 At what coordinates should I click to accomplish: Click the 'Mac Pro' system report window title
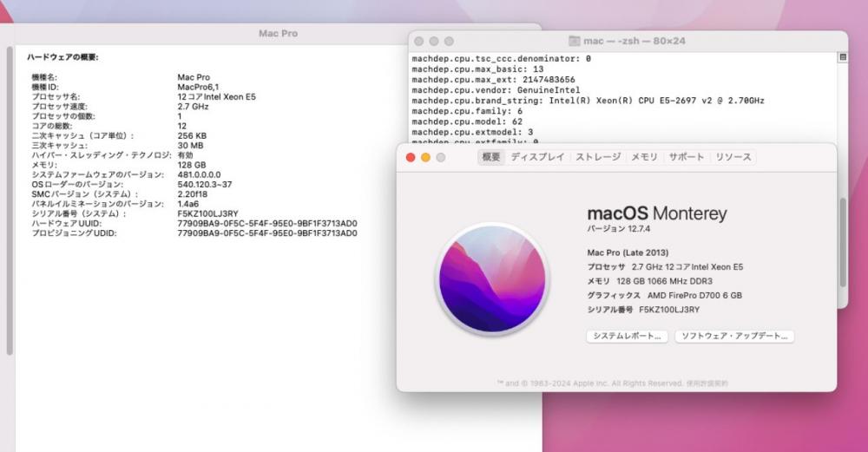click(x=278, y=33)
